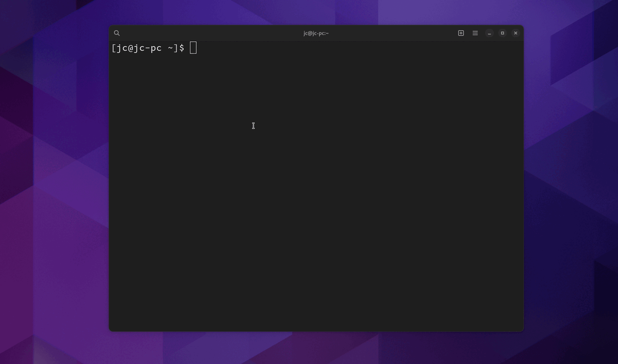
Task: Minimize the terminal window
Action: [x=489, y=33]
